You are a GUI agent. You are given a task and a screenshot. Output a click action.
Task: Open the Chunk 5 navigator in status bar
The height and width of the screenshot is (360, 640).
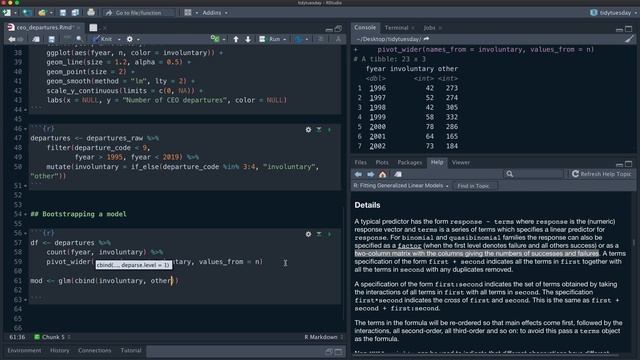coord(53,337)
